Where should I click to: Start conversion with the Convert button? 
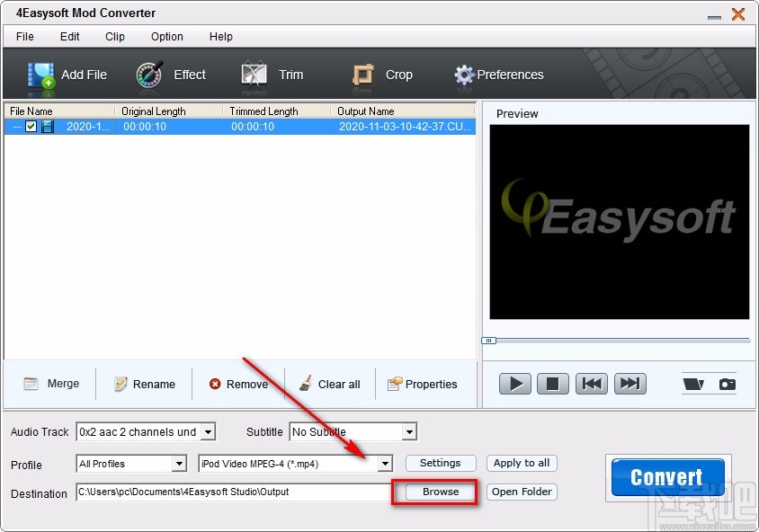coord(666,477)
